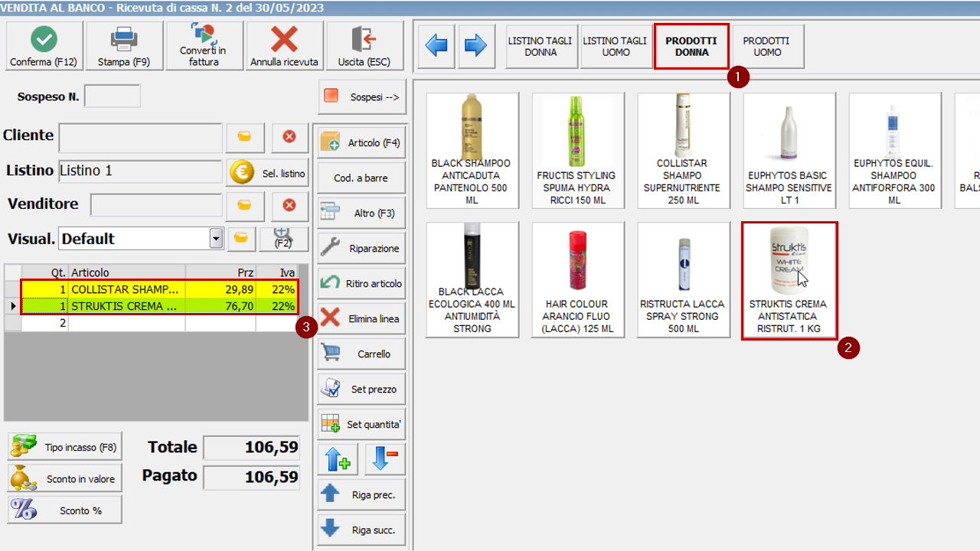
Task: Expand the Visual. Default dropdown
Action: (x=215, y=239)
